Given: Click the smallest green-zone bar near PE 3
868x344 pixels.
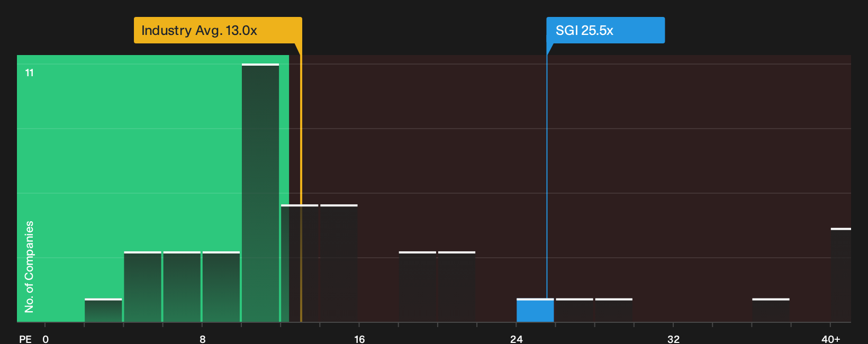Looking at the screenshot, I should [103, 310].
